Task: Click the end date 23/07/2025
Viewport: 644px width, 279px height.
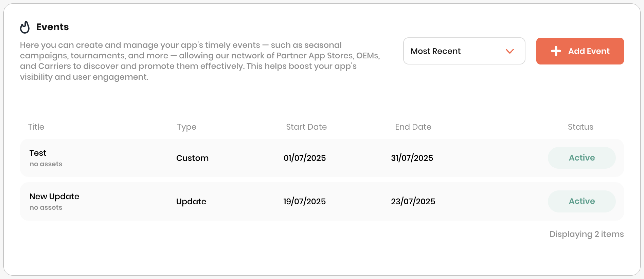Action: tap(413, 202)
